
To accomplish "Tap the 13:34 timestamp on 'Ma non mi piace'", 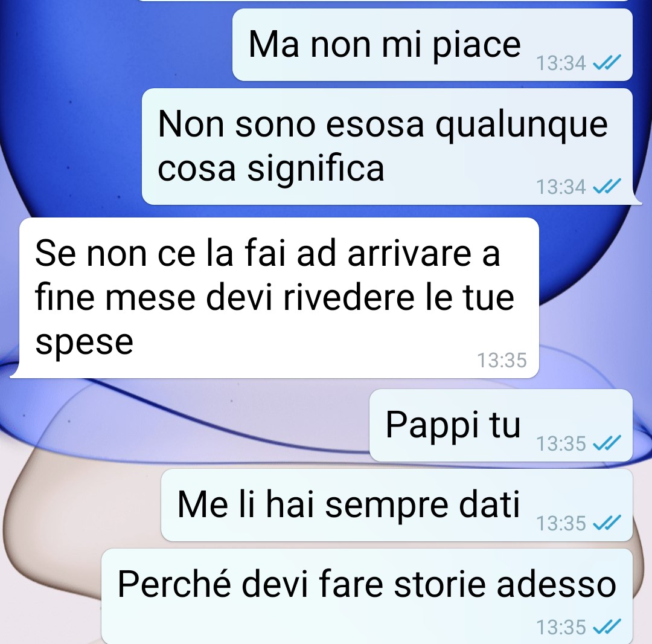I will click(561, 63).
